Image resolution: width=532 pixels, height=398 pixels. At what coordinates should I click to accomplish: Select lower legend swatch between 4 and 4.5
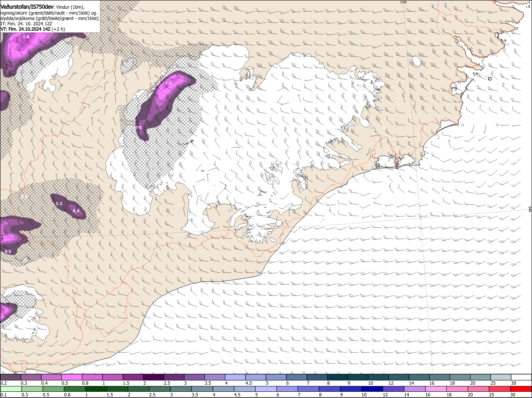pyautogui.click(x=224, y=389)
